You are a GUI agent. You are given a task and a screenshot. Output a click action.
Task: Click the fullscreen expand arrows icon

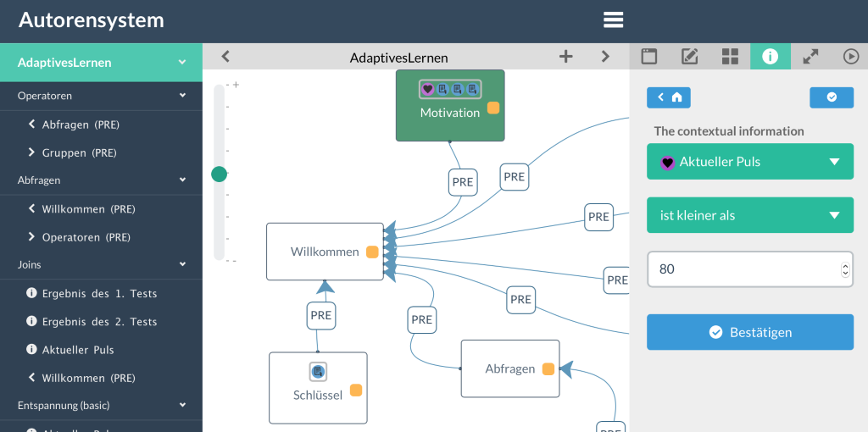810,57
